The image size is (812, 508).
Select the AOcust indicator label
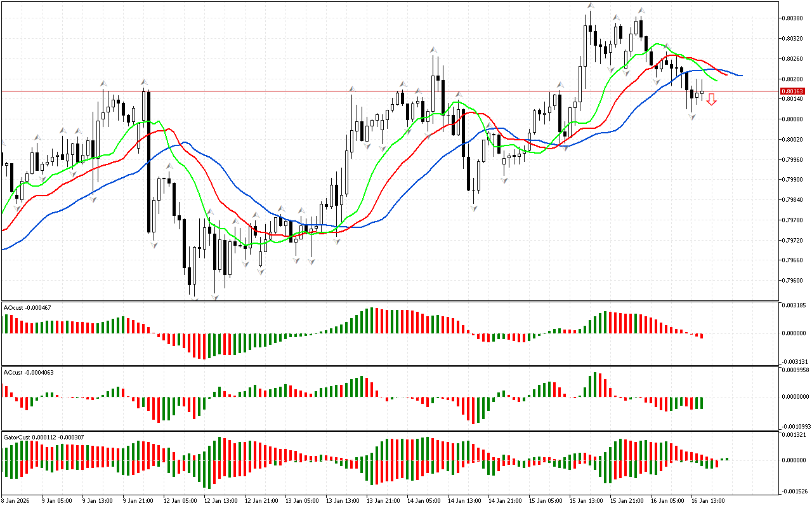tap(27, 308)
